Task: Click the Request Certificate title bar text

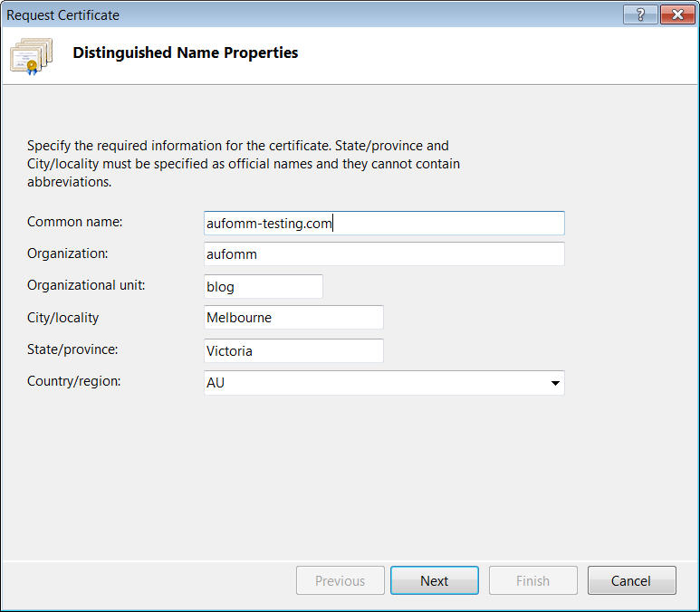Action: tap(62, 14)
